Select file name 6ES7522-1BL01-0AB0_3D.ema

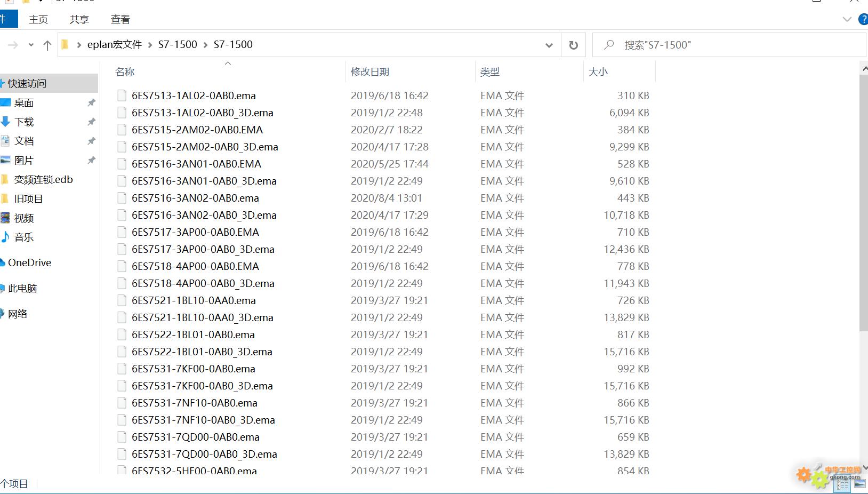click(x=202, y=352)
